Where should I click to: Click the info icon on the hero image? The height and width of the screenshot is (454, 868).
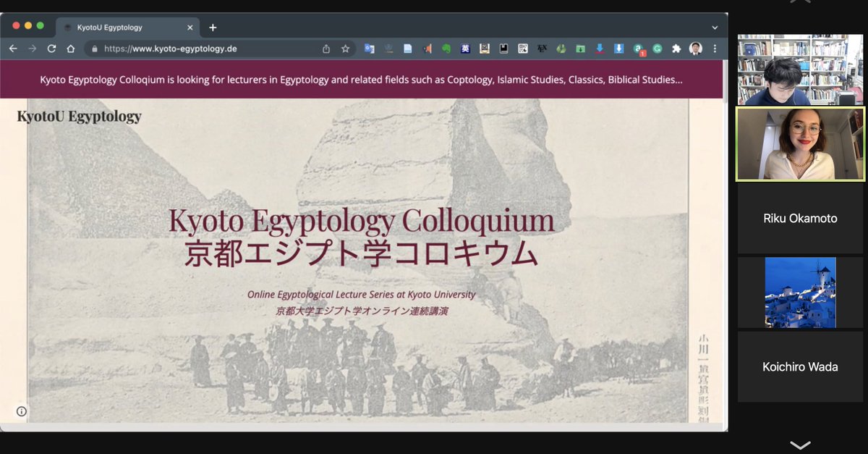[22, 411]
